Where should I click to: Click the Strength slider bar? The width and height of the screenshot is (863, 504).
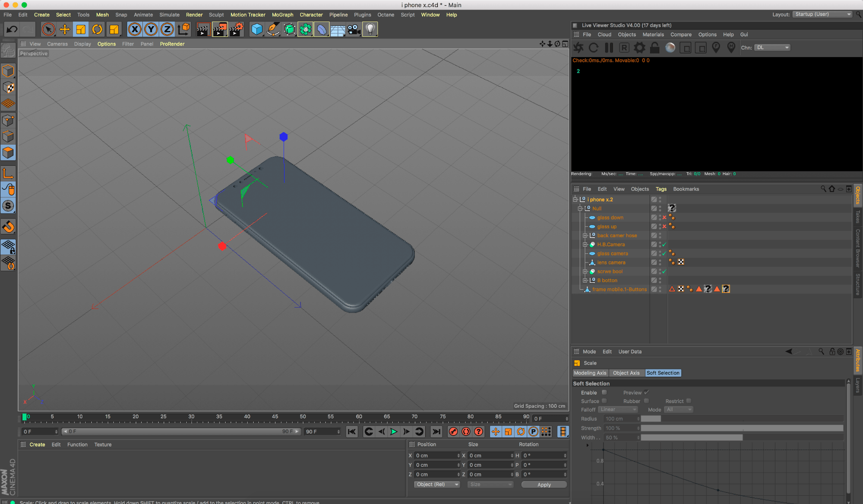pos(742,428)
